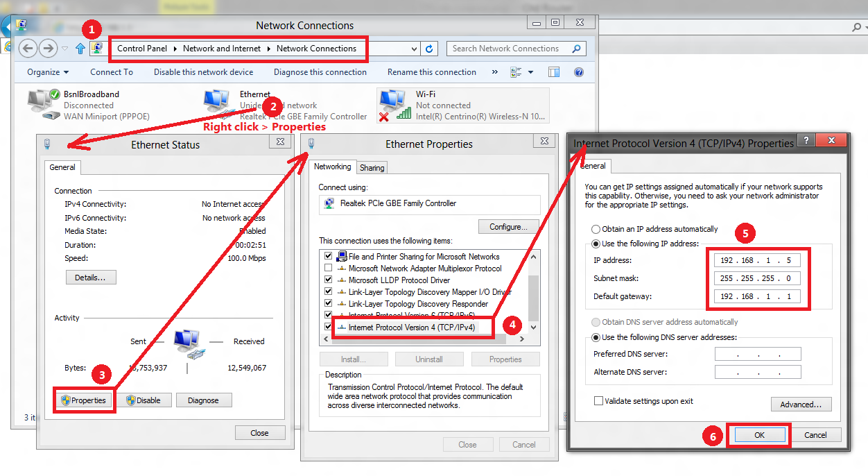The height and width of the screenshot is (476, 868).
Task: Open the Organize dropdown menu
Action: pyautogui.click(x=48, y=72)
